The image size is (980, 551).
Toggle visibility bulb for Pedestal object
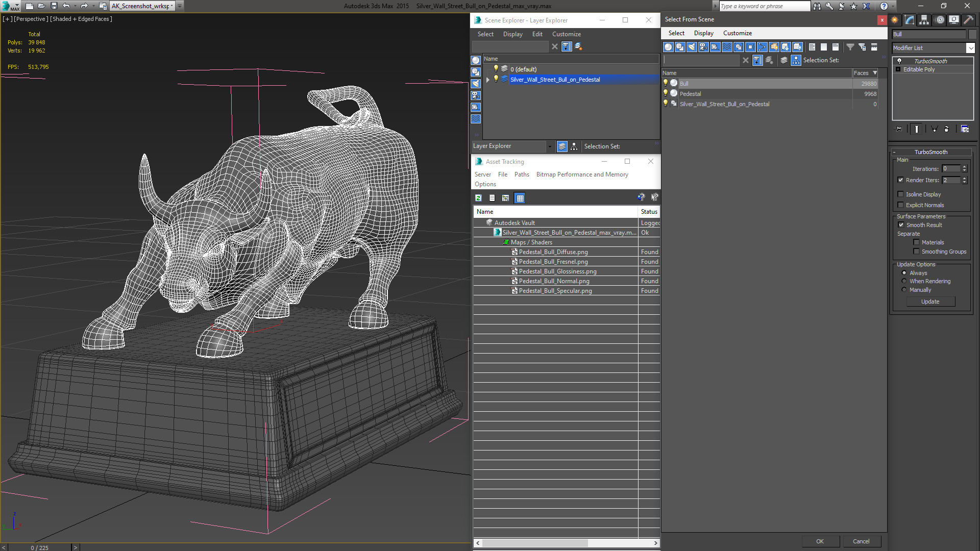coord(666,93)
